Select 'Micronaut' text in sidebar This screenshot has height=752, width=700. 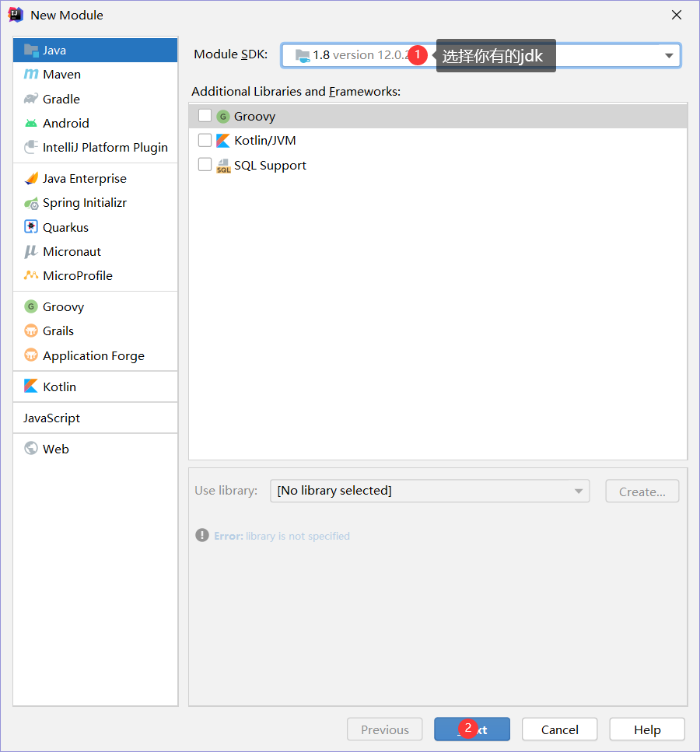(x=72, y=251)
